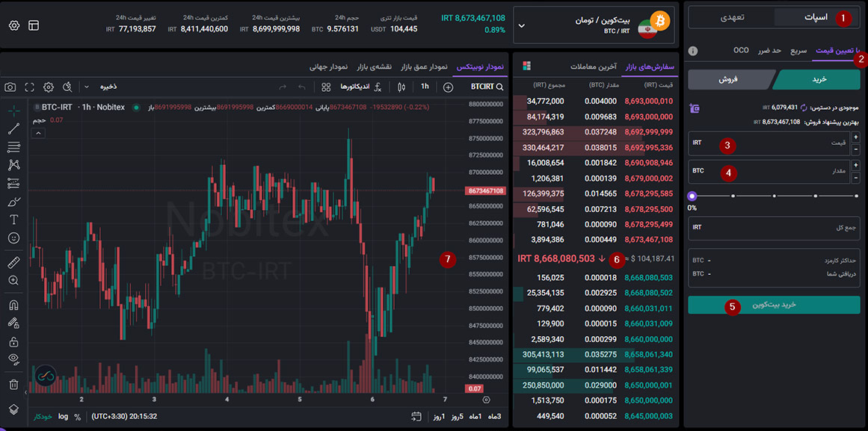
Task: Open the chart timezone UTC+3:30 selector
Action: 125,416
